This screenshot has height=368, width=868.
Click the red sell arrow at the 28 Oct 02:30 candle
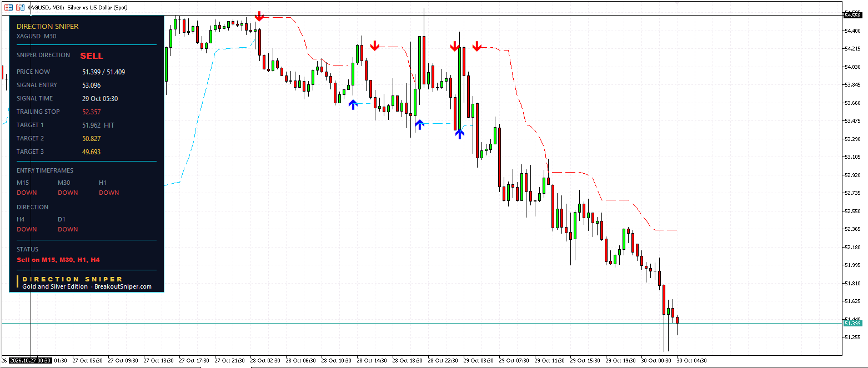click(x=259, y=16)
